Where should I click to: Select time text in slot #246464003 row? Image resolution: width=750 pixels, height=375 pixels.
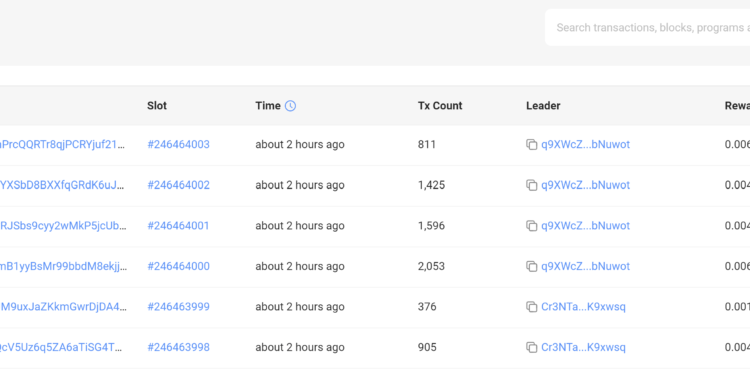click(300, 144)
